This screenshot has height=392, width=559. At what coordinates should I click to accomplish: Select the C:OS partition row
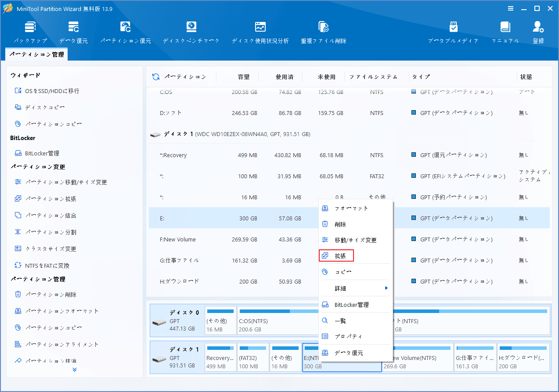pyautogui.click(x=349, y=92)
